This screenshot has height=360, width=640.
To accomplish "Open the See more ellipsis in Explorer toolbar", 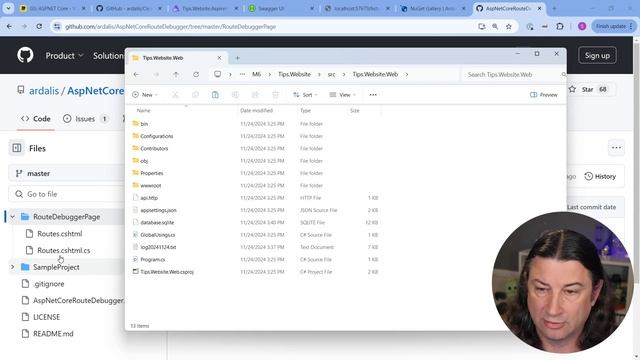I will pyautogui.click(x=373, y=95).
